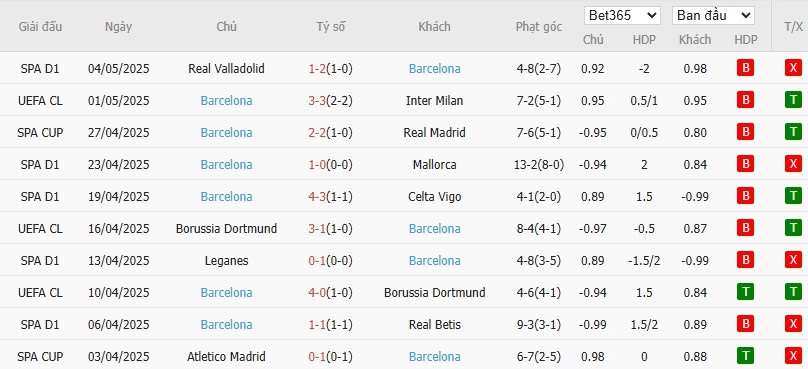Open Barcelona away link in Leganes match
Viewport: 808px width, 369px height.
[x=434, y=261]
